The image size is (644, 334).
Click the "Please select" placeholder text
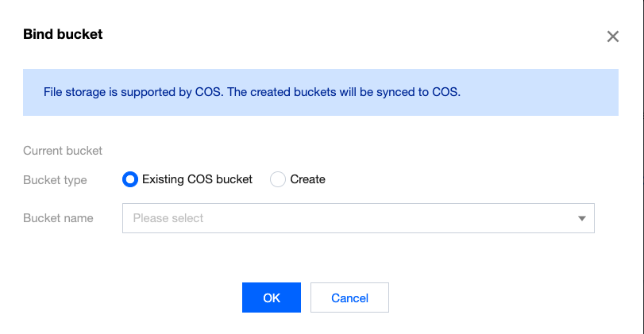(x=168, y=218)
